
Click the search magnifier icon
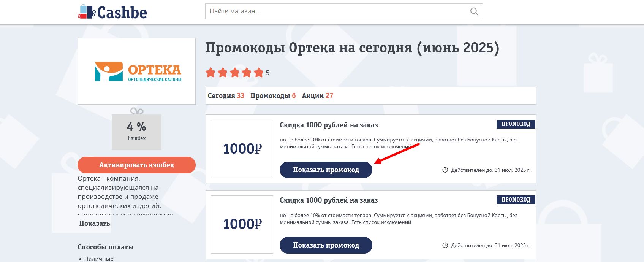click(x=474, y=11)
